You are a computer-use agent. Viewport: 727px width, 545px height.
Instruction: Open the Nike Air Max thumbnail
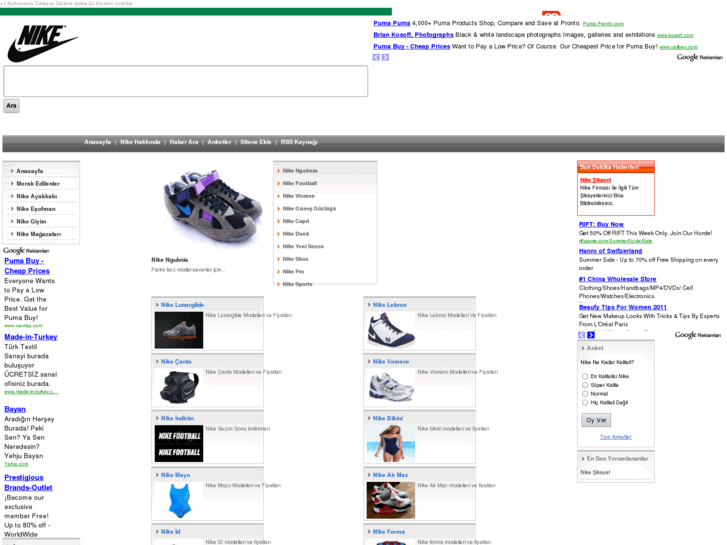click(391, 500)
